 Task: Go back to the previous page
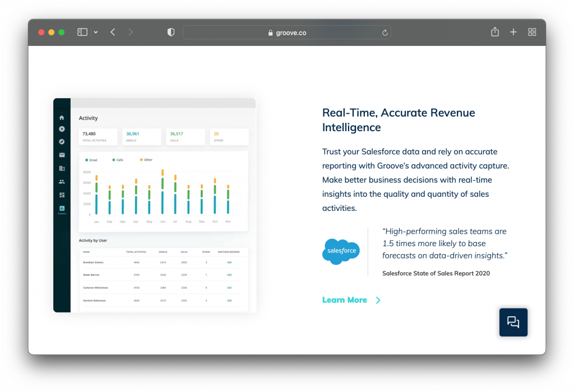point(113,33)
